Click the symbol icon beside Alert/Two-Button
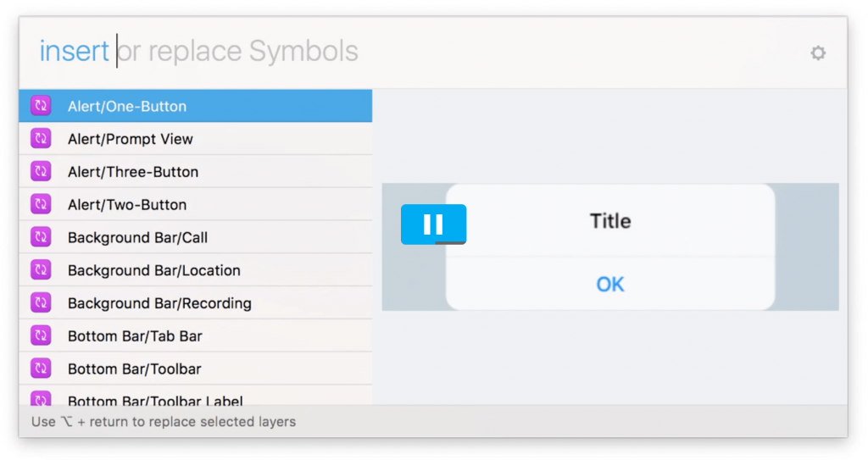This screenshot has height=460, width=868. [41, 204]
